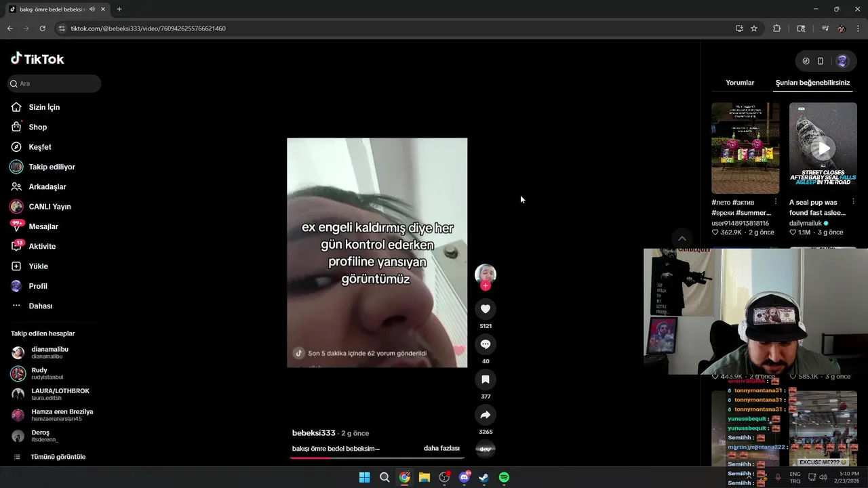The width and height of the screenshot is (868, 488).
Task: Expand the Dahası more menu
Action: [x=40, y=306]
